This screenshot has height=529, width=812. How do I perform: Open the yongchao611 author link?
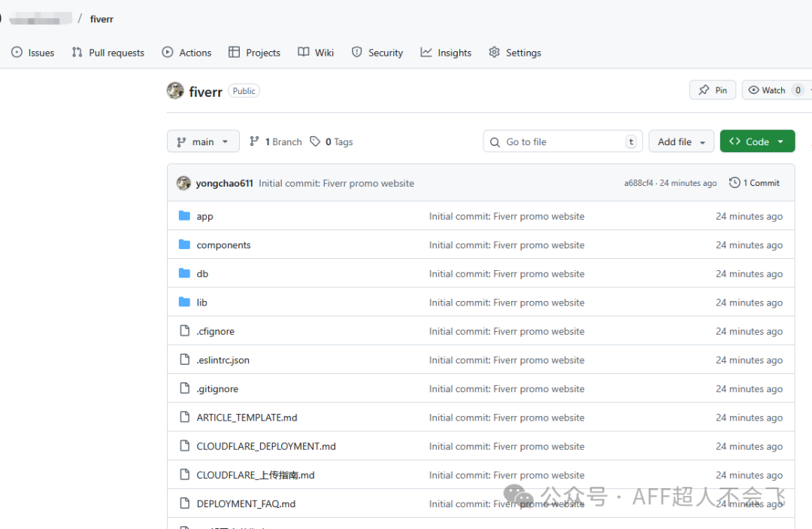point(224,184)
